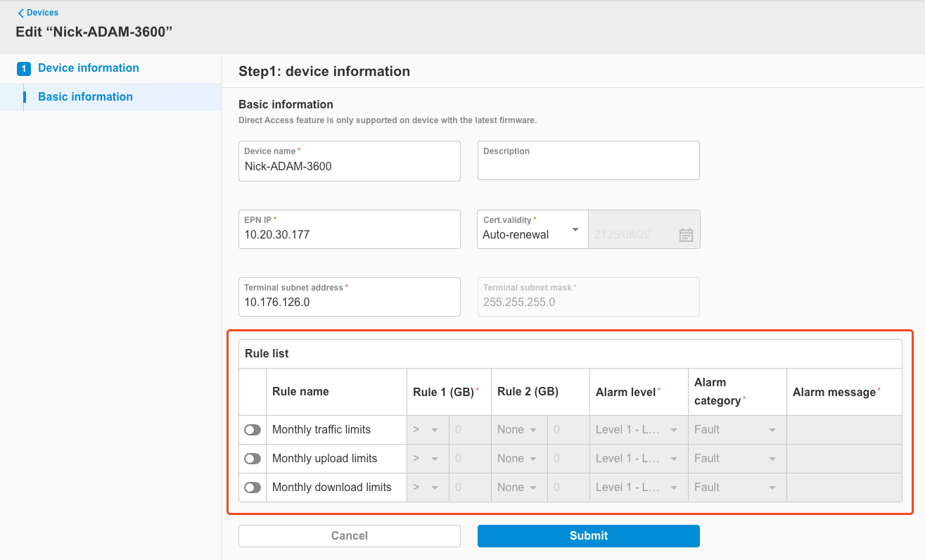
Task: Click the step 1 number badge
Action: [x=23, y=68]
